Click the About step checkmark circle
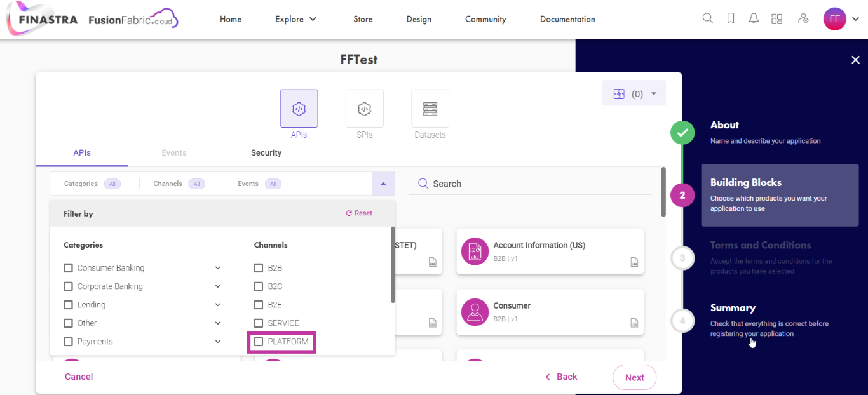Image resolution: width=868 pixels, height=395 pixels. (682, 133)
